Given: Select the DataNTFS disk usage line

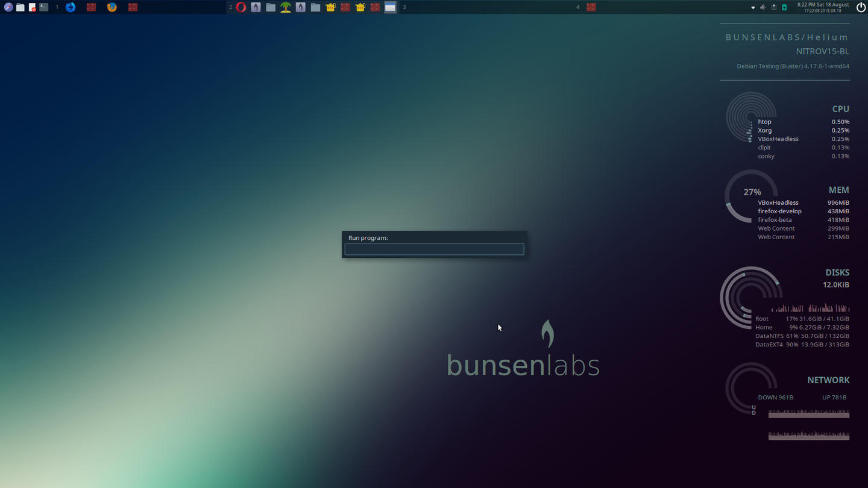Looking at the screenshot, I should pos(802,336).
